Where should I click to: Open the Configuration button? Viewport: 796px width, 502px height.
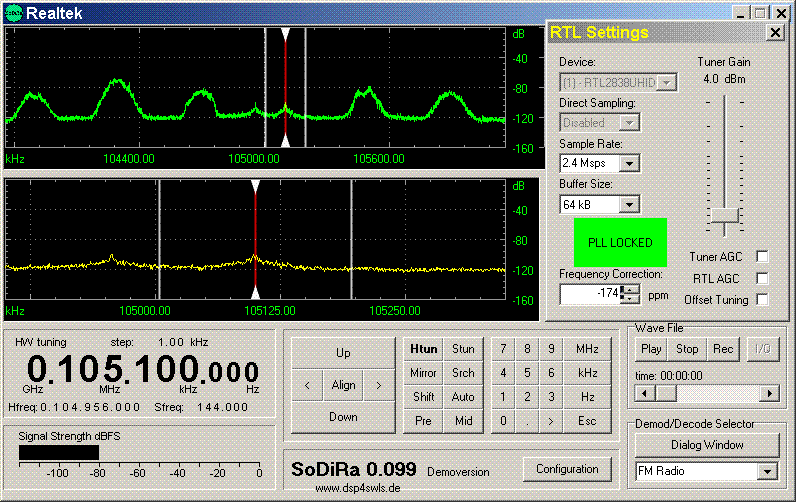coord(567,469)
